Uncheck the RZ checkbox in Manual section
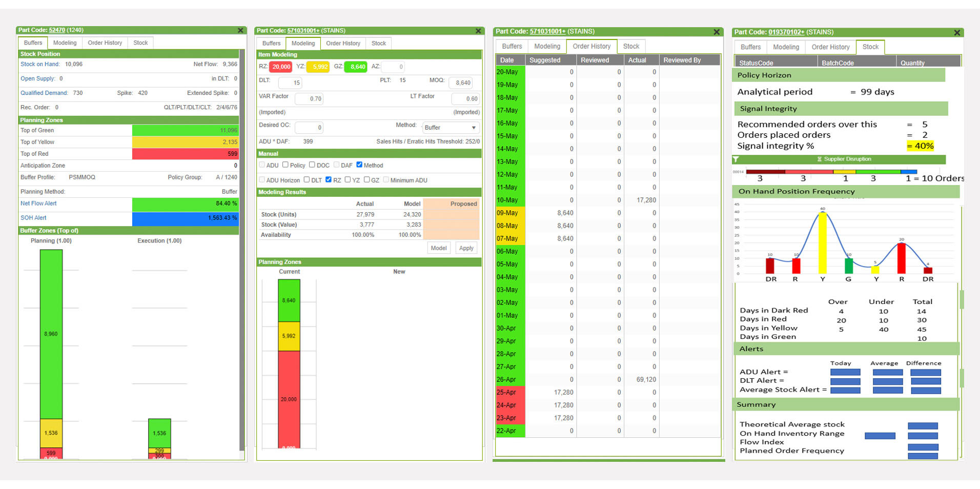Viewport: 980px width, 489px height. click(329, 179)
